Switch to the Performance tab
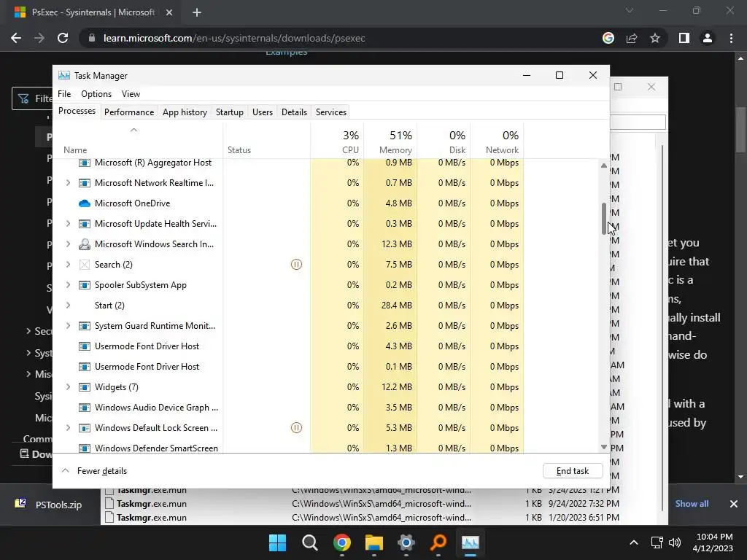This screenshot has height=560, width=747. tap(129, 112)
